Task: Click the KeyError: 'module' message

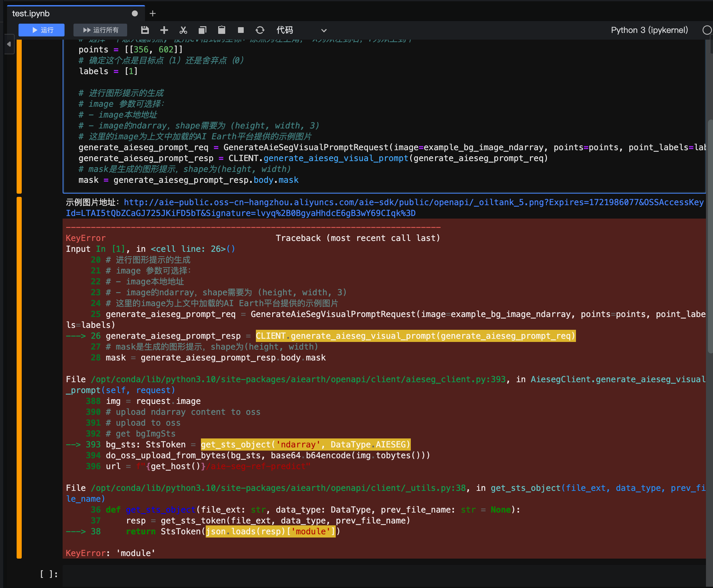Action: (x=111, y=553)
